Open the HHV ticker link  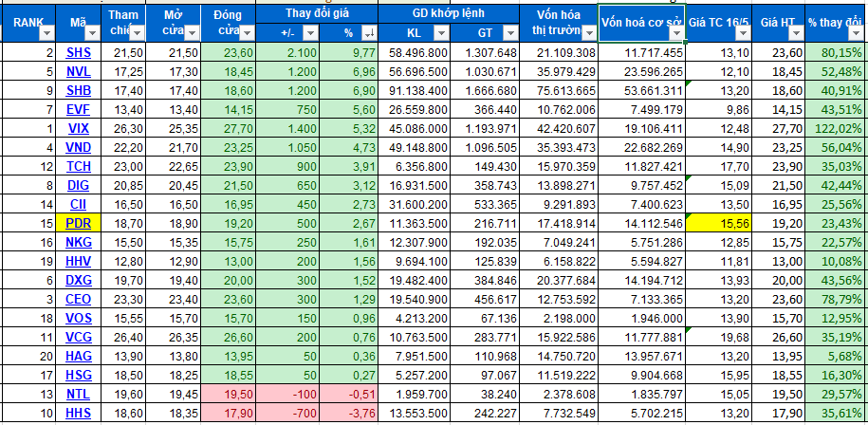(x=78, y=261)
